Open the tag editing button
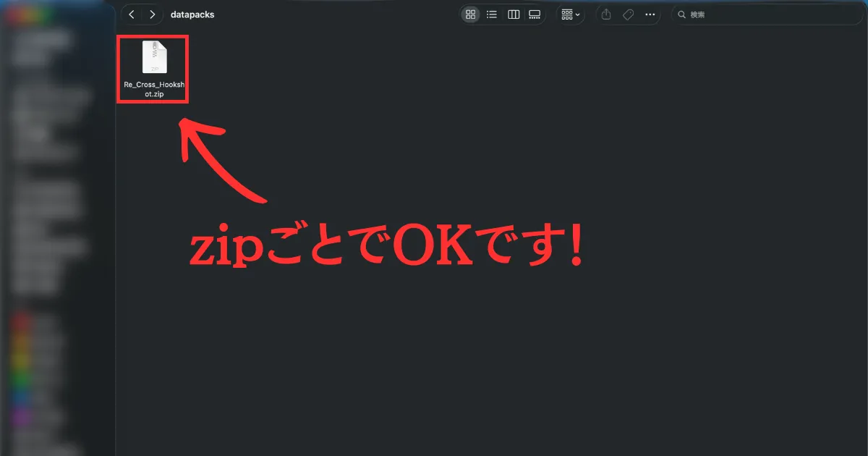The width and height of the screenshot is (868, 456). (628, 14)
